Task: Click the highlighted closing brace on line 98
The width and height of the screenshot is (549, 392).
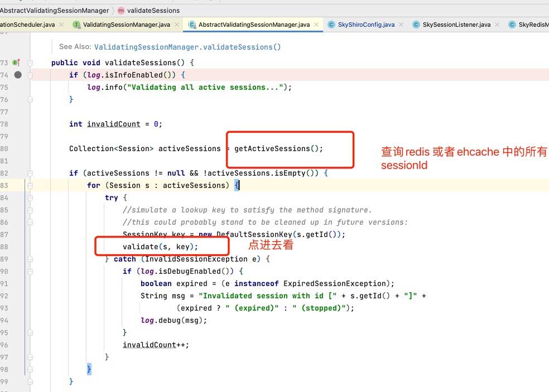Action: (x=89, y=369)
